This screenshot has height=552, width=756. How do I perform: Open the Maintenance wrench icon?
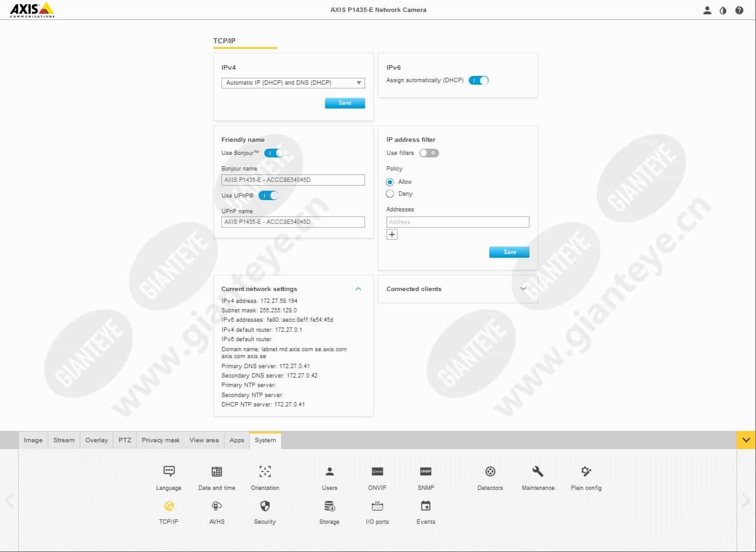pyautogui.click(x=538, y=472)
